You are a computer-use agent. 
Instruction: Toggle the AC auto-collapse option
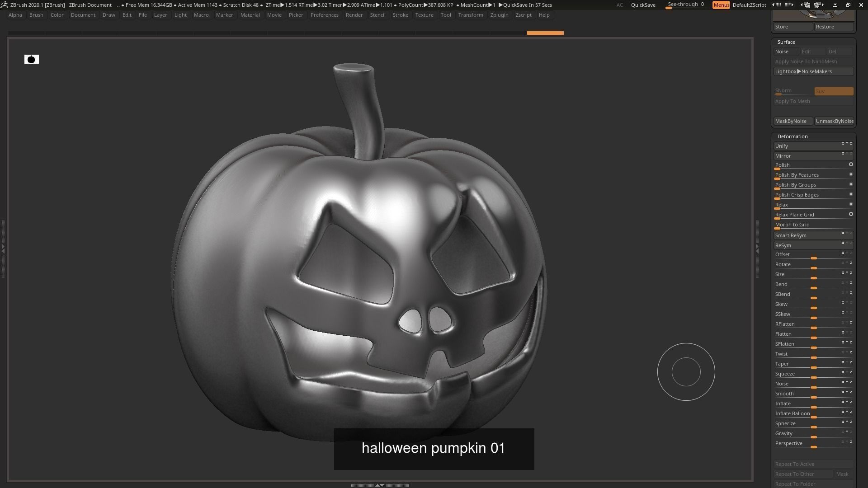pos(619,5)
